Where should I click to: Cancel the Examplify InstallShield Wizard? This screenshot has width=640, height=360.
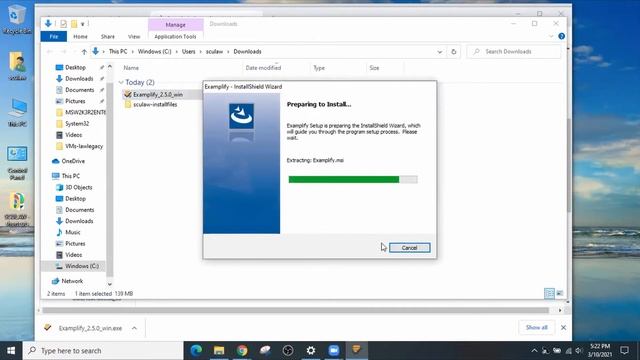click(409, 248)
